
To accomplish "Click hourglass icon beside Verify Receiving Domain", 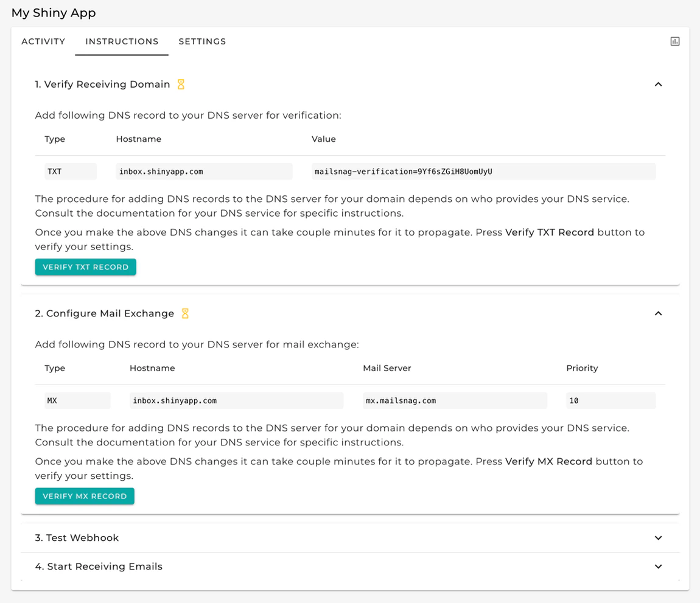I will [x=181, y=85].
